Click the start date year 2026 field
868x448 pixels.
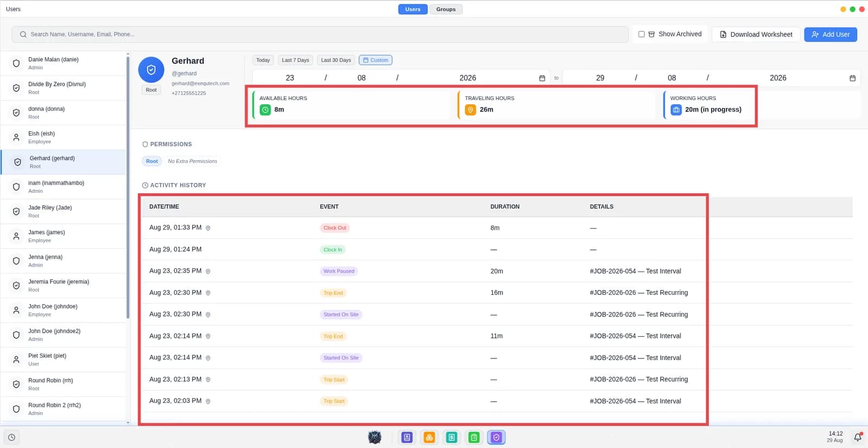coord(468,78)
